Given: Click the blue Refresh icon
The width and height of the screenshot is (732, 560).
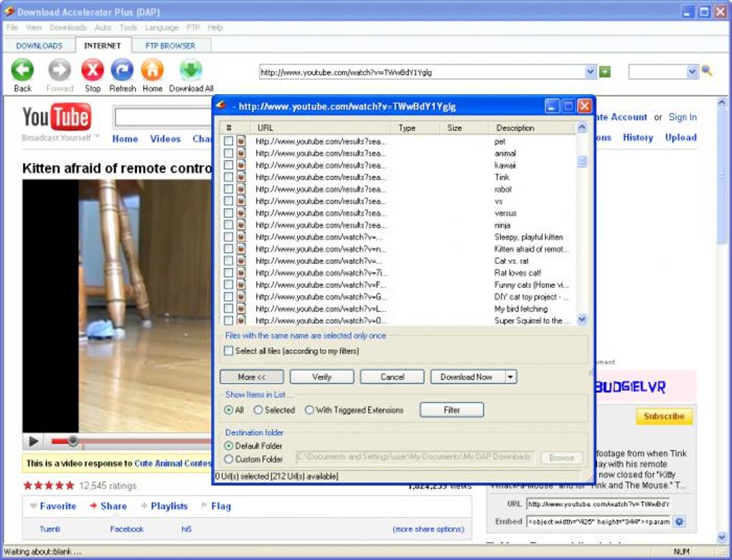Looking at the screenshot, I should [122, 70].
